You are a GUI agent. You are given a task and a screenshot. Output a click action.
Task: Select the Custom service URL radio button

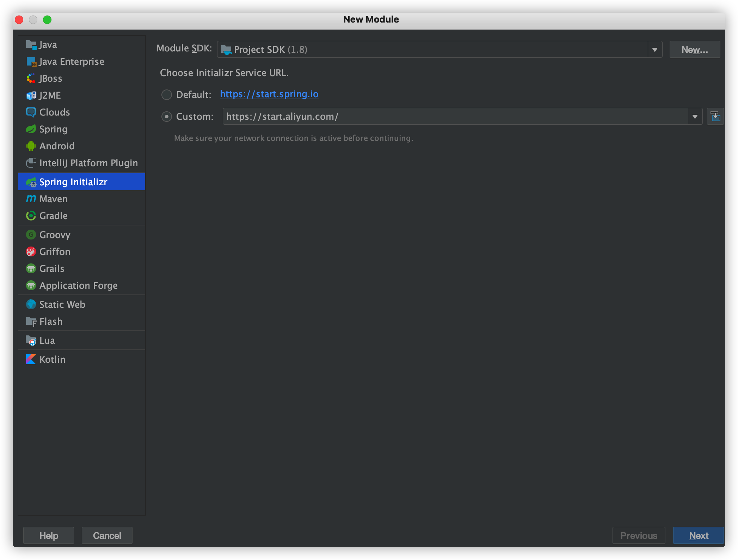tap(167, 117)
